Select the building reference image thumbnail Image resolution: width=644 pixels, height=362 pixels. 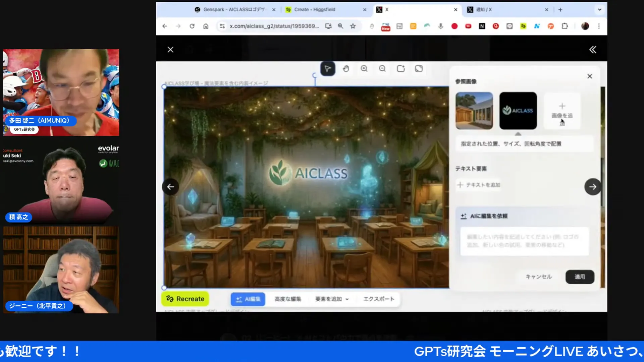pos(474,111)
